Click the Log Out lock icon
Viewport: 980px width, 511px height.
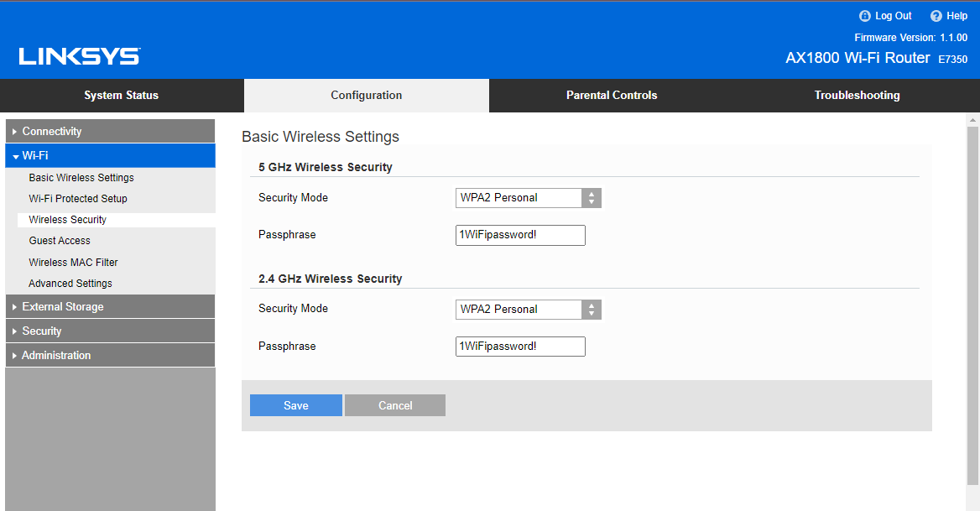[x=864, y=16]
